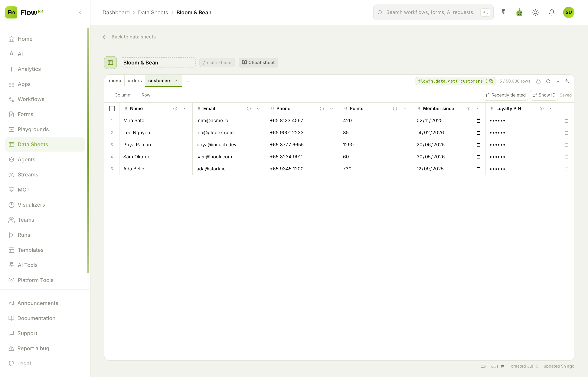The image size is (588, 377).
Task: Open Visualizers in the sidebar
Action: click(x=45, y=205)
